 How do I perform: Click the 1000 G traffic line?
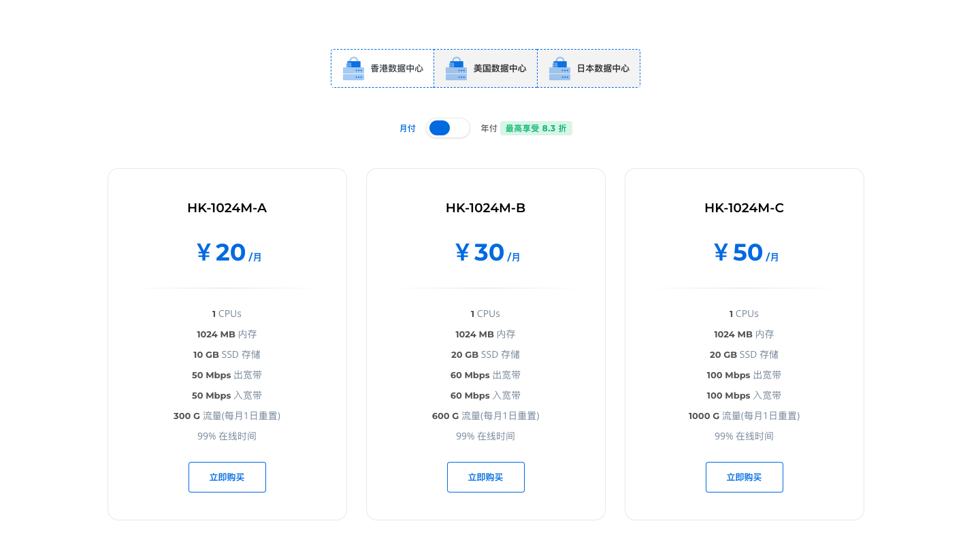pyautogui.click(x=744, y=416)
